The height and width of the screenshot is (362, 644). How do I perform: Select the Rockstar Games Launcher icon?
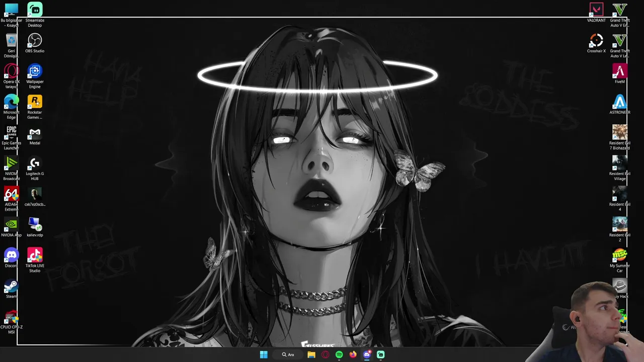(x=35, y=102)
